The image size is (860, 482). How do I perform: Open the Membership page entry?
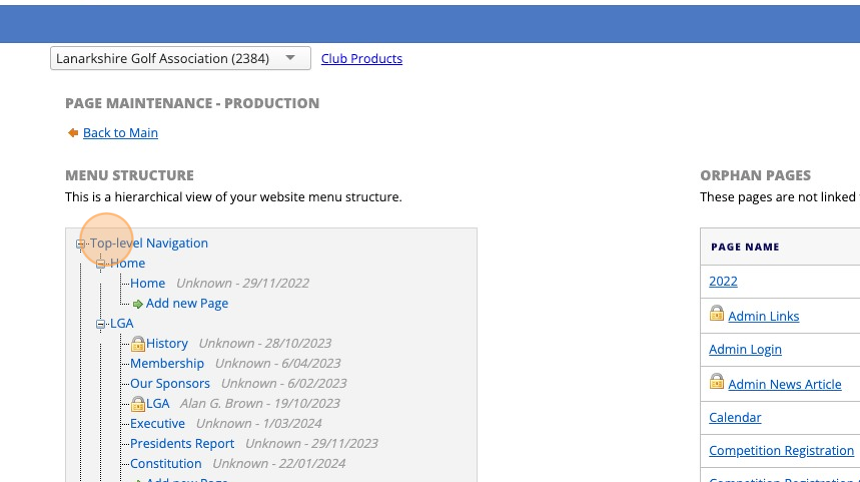coord(167,364)
